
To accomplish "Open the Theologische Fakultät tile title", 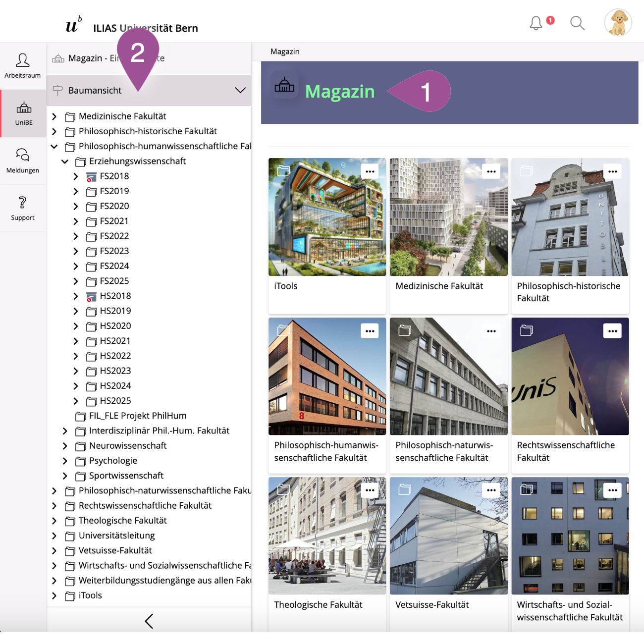I will click(x=318, y=605).
